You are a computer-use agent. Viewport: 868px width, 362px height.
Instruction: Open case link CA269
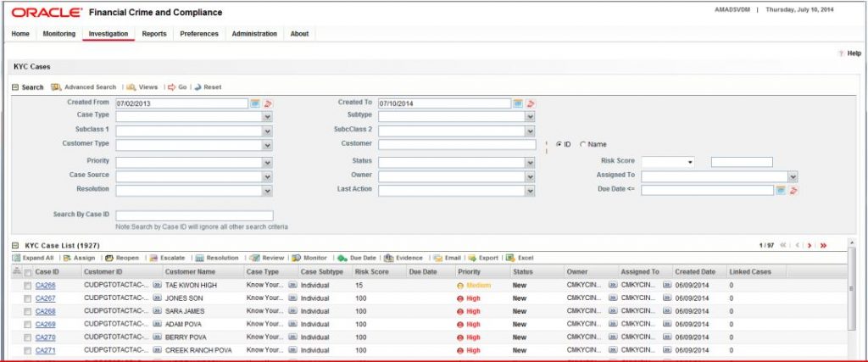click(x=46, y=325)
